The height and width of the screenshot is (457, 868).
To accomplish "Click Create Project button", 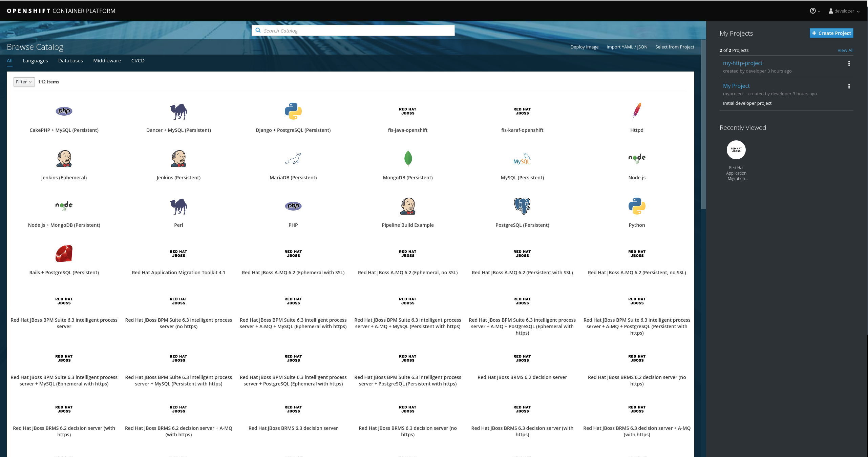I will pos(831,33).
